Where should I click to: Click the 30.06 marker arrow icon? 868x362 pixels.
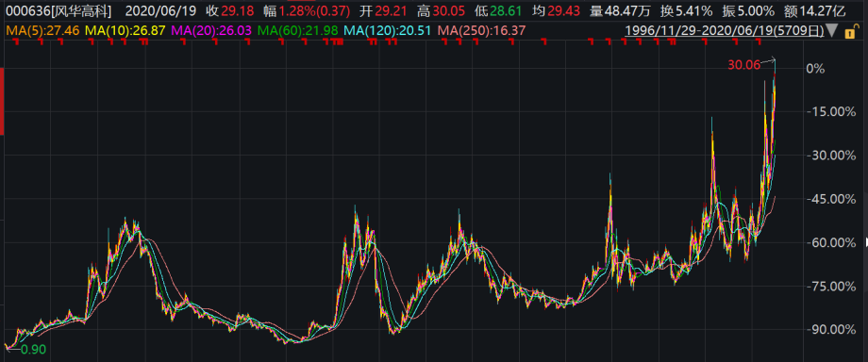(768, 60)
